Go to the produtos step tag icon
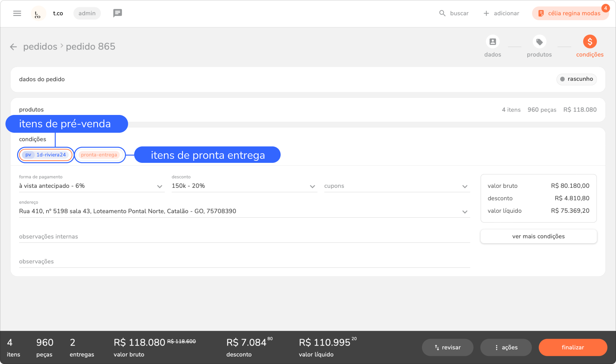616x364 pixels. (539, 42)
